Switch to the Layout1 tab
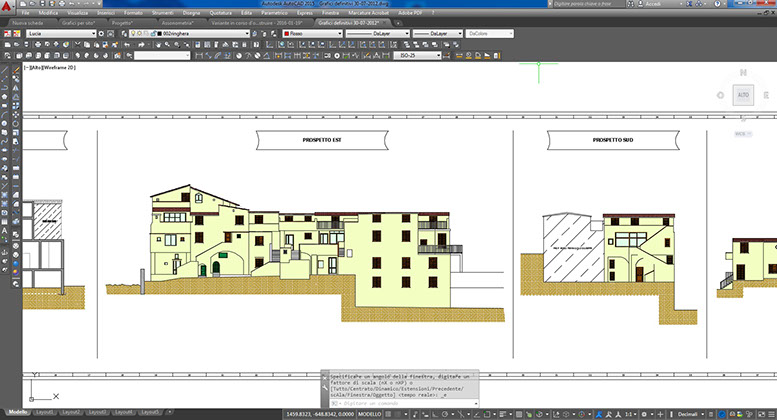777x420 pixels. click(44, 412)
